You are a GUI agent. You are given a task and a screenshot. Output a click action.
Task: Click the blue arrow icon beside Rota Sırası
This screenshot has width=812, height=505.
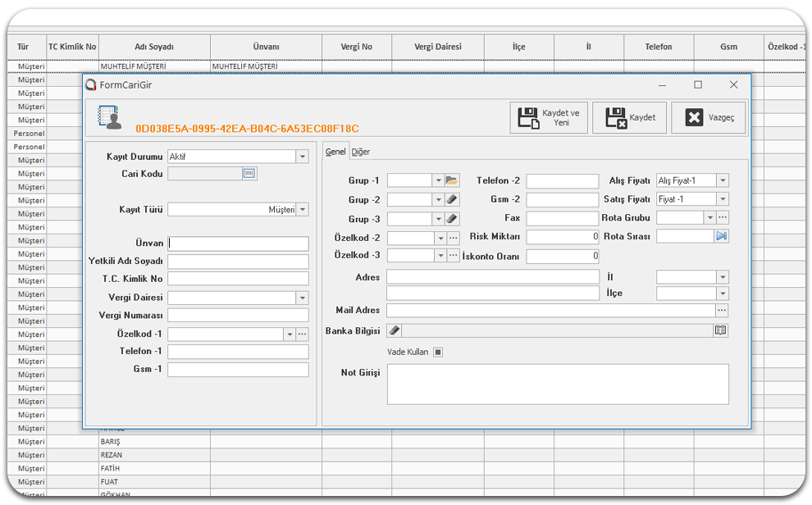[722, 236]
